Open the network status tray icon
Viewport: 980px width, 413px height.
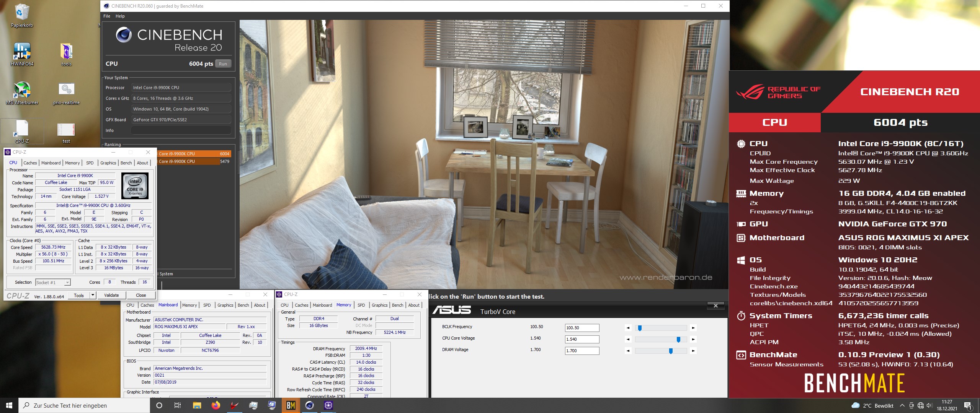coord(921,406)
